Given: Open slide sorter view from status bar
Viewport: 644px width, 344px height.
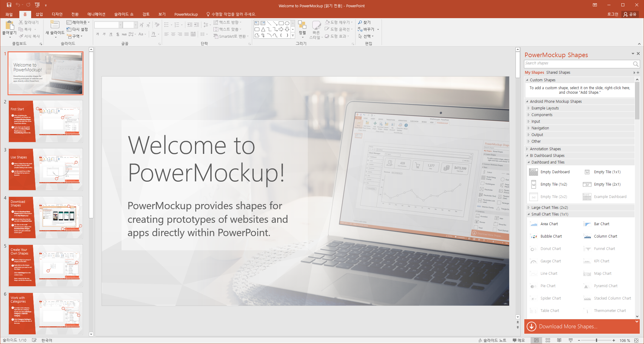Looking at the screenshot, I should [x=548, y=340].
